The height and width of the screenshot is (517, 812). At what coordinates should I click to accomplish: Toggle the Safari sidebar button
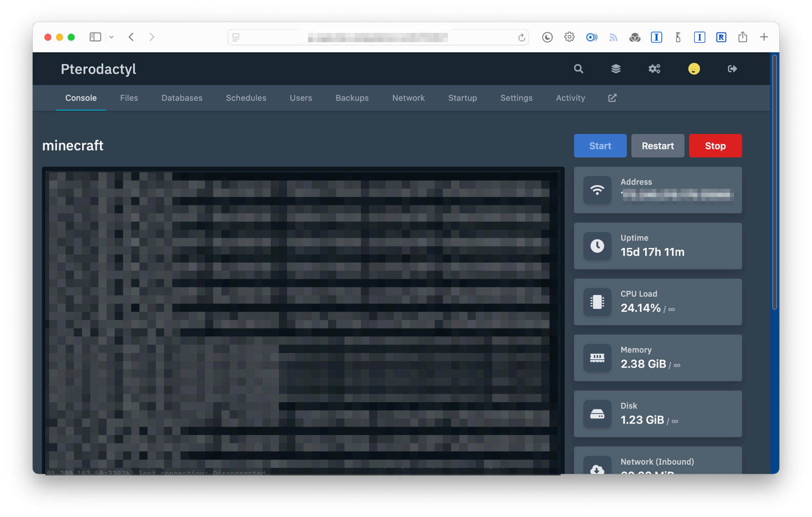(x=95, y=37)
